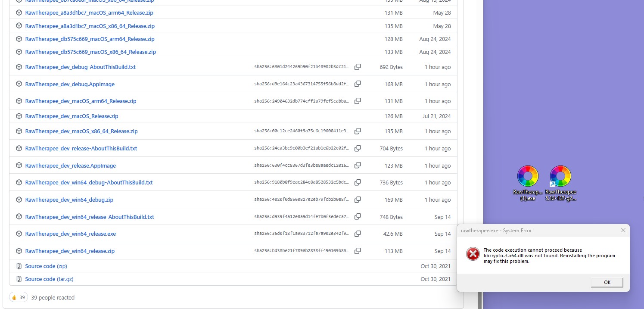Download RawTherapee_dev_debug.AppImage
The width and height of the screenshot is (644, 309).
click(70, 84)
